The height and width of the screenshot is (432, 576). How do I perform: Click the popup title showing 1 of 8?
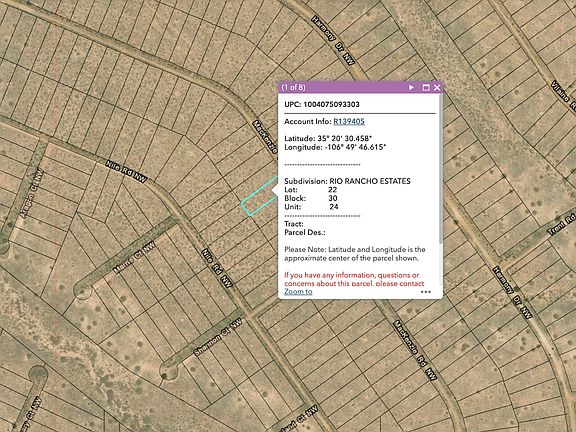[293, 87]
